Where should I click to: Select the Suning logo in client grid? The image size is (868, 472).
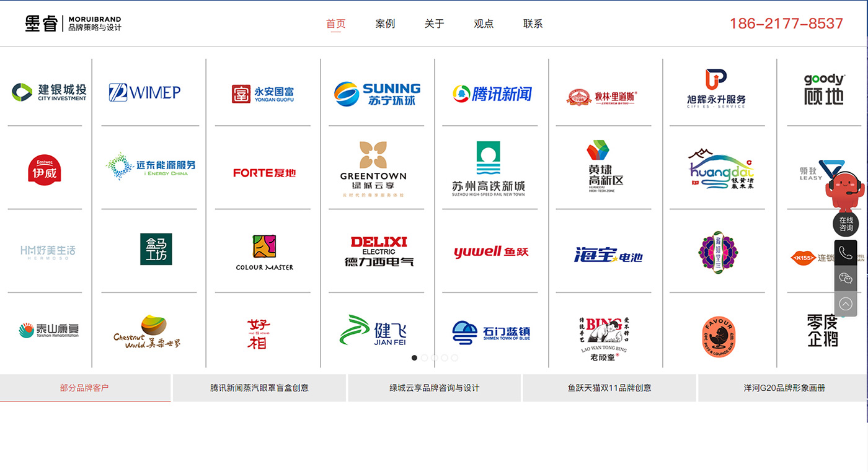point(377,94)
